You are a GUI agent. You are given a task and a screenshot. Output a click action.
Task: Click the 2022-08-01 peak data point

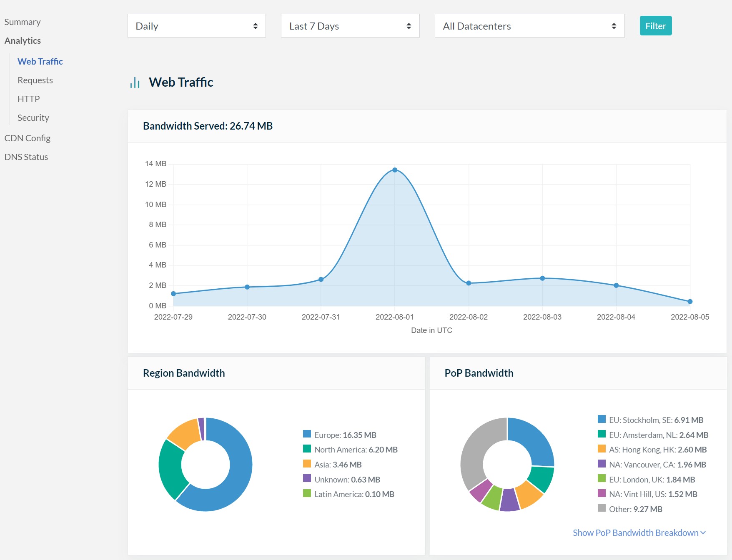pos(394,170)
